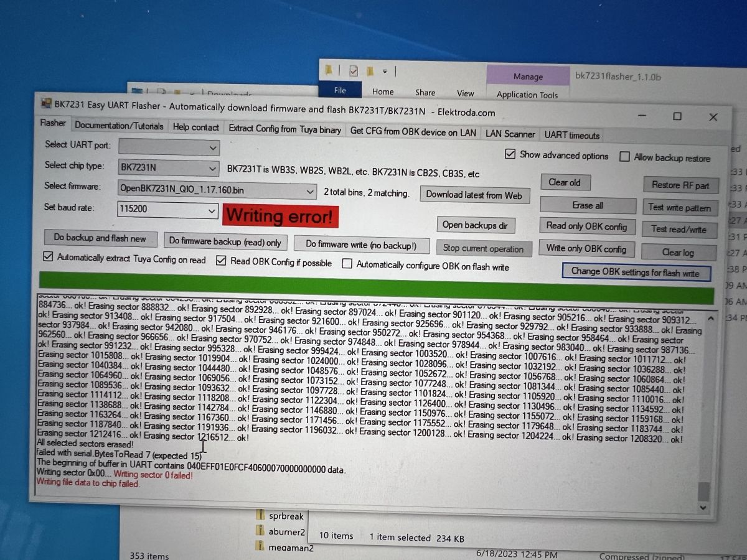
Task: Click the '10 items' status in File Explorer
Action: tap(336, 536)
